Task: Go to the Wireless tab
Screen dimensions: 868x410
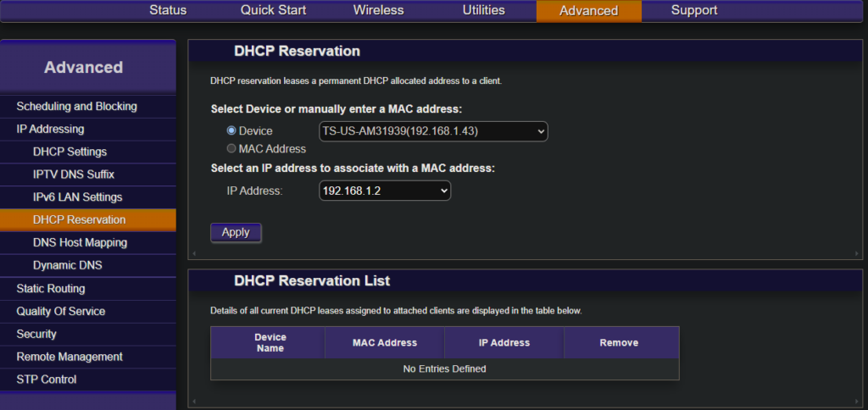Action: tap(378, 10)
